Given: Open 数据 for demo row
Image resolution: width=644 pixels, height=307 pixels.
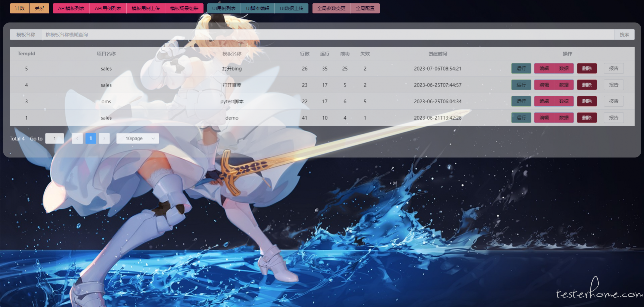Looking at the screenshot, I should pyautogui.click(x=564, y=118).
